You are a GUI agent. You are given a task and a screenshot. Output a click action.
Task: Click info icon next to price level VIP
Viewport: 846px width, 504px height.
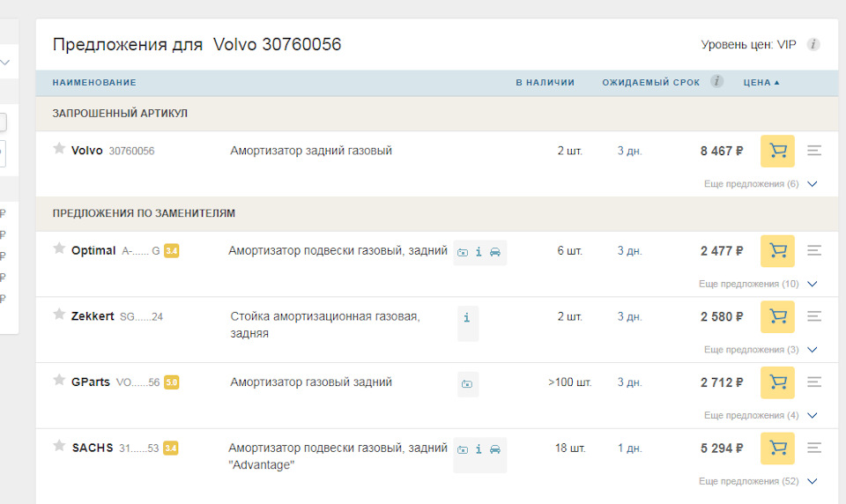[x=813, y=44]
